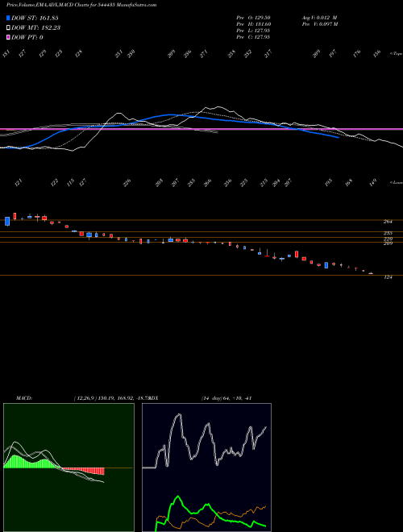Screen dimensions: 403x532
Task: Click the last candlestick near 124 level
Action: point(371,273)
